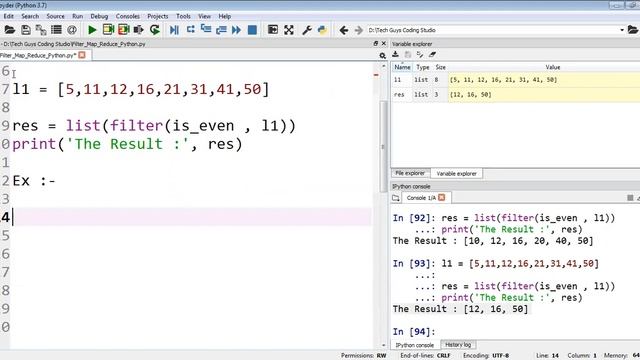The height and width of the screenshot is (360, 640).
Task: Browse working directory folder icon
Action: [633, 30]
